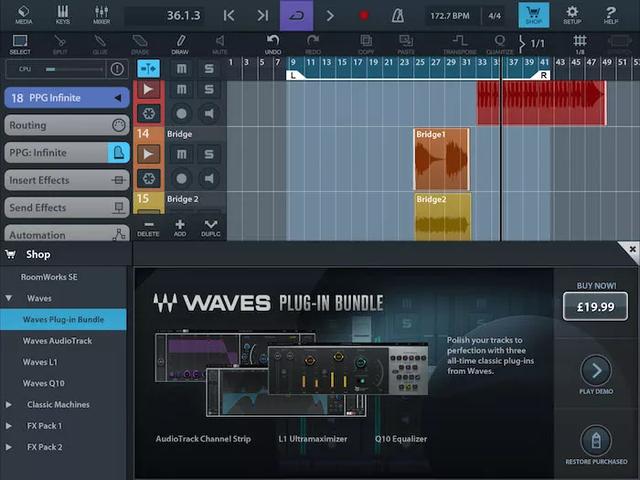
Task: Expand the FX Pack 1 category
Action: click(x=9, y=426)
